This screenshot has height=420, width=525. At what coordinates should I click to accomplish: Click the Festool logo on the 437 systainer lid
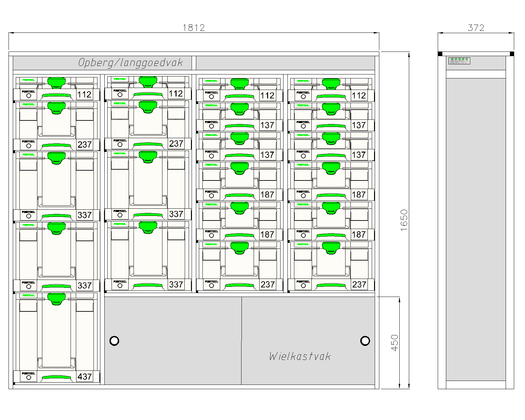[x=28, y=296]
